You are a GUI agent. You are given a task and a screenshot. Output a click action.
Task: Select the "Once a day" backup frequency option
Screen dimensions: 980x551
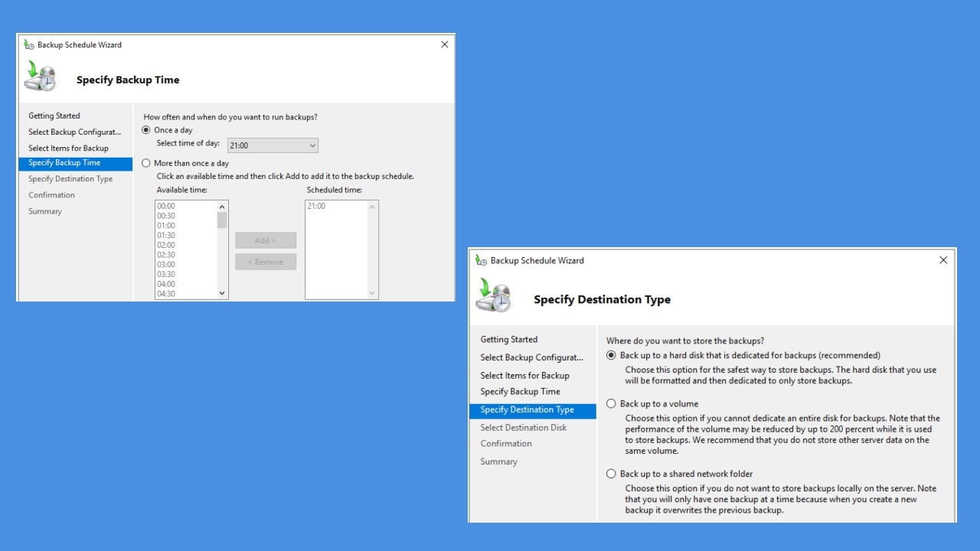click(x=146, y=130)
